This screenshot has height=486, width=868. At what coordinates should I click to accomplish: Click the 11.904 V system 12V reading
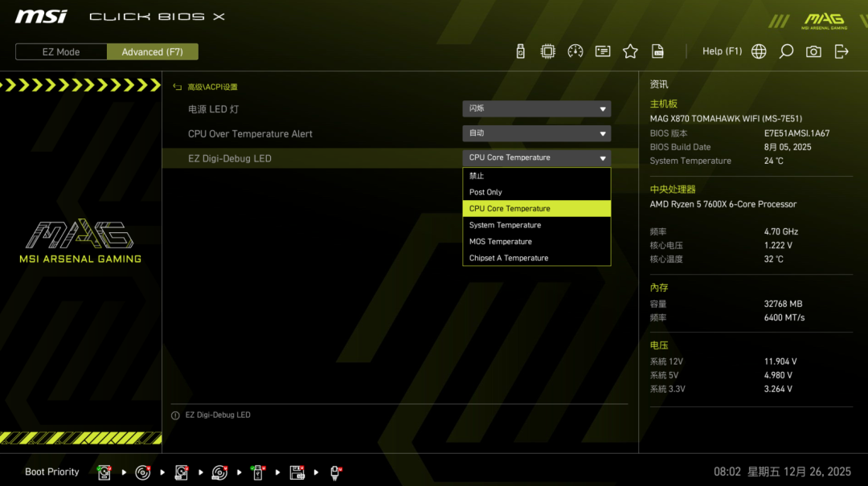coord(780,361)
